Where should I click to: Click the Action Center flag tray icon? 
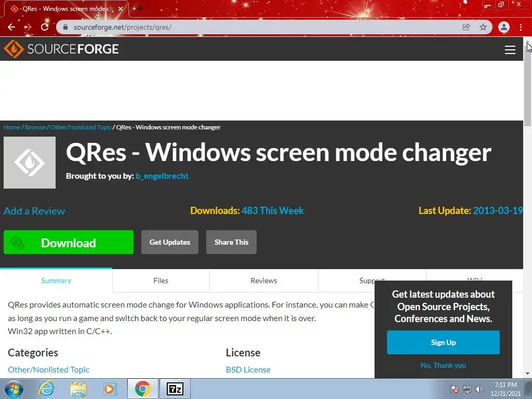coord(455,389)
